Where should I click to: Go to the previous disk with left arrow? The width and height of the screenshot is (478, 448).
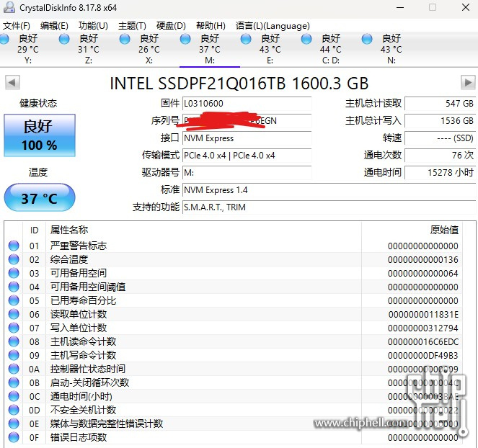click(x=11, y=82)
